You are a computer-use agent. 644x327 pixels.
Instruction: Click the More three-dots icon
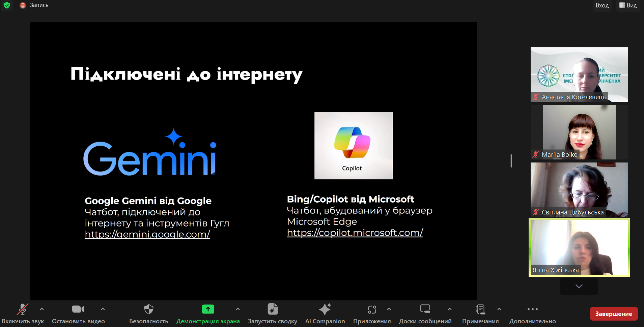(x=532, y=309)
